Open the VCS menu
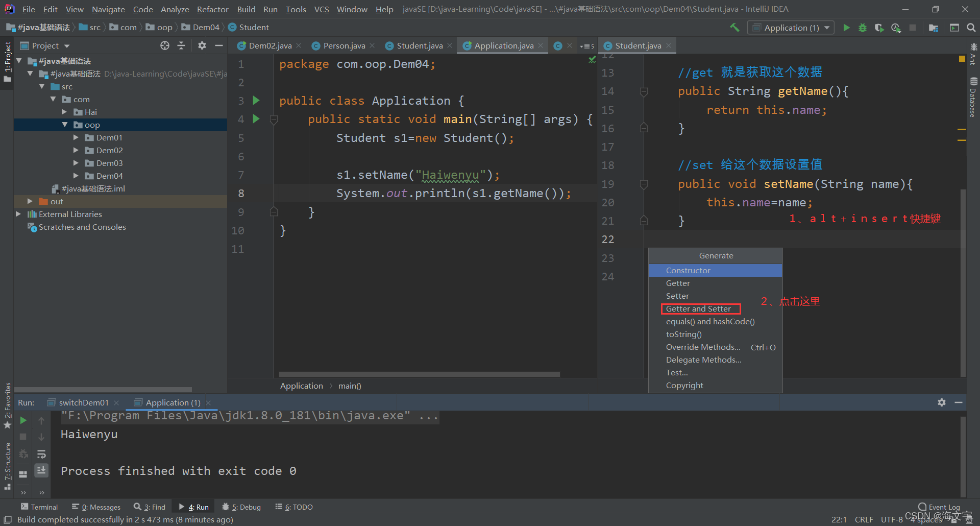Viewport: 980px width, 526px height. (x=322, y=9)
